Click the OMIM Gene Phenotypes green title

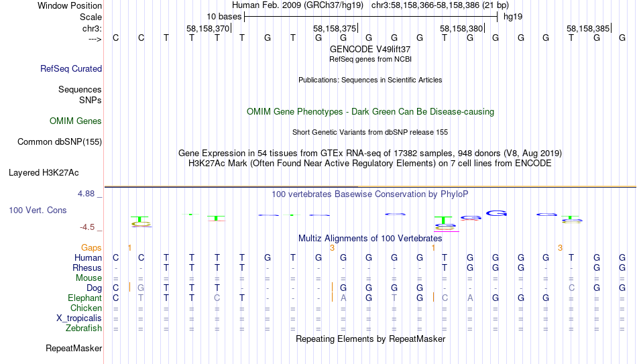[x=370, y=112]
